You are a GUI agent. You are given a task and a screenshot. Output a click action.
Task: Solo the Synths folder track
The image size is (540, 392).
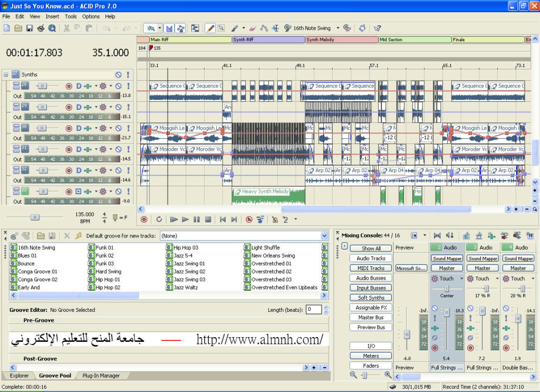coord(128,75)
